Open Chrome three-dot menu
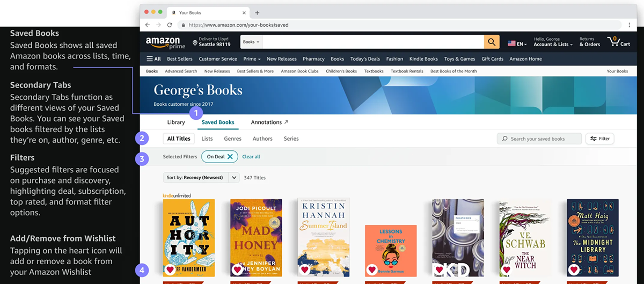 tap(630, 25)
